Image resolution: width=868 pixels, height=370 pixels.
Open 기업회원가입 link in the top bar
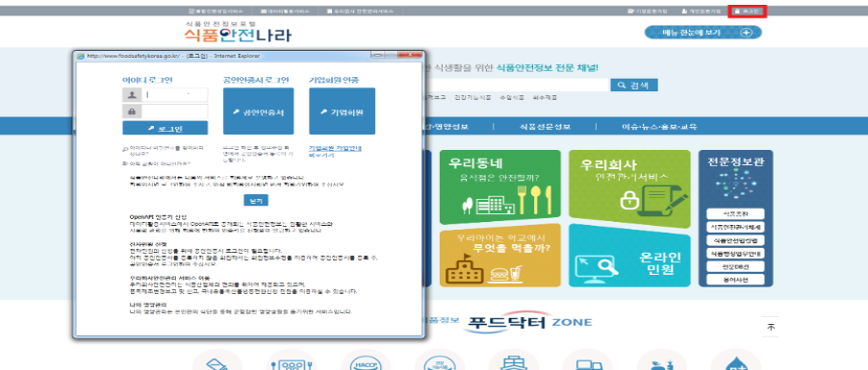click(x=647, y=12)
